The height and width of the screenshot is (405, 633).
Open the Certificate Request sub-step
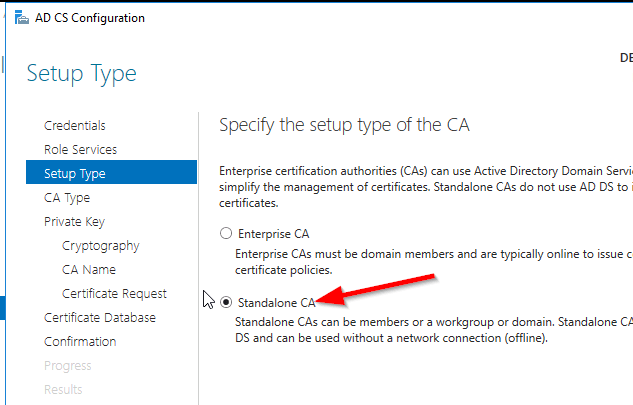point(112,294)
